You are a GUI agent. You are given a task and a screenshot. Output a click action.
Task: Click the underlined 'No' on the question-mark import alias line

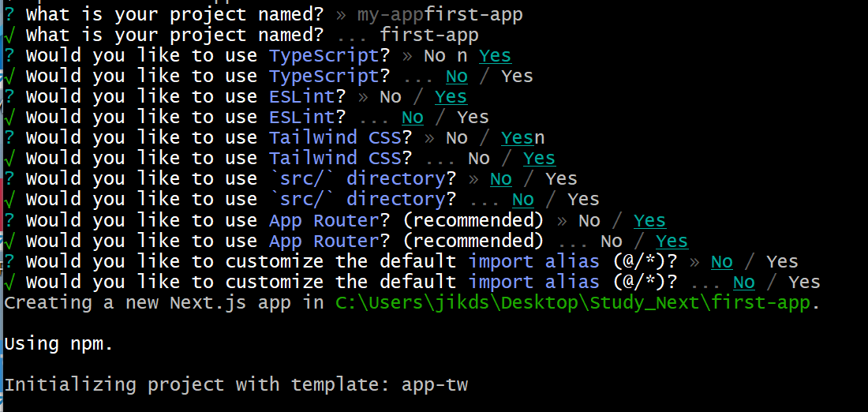(722, 262)
